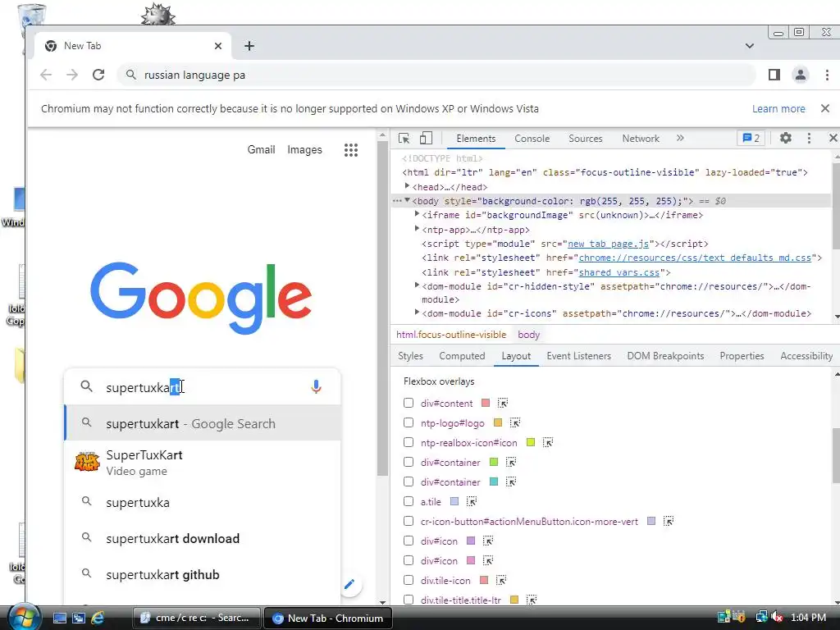Check the cr-icon-button#actionMenuButton overlay checkbox
The width and height of the screenshot is (840, 630).
point(409,521)
